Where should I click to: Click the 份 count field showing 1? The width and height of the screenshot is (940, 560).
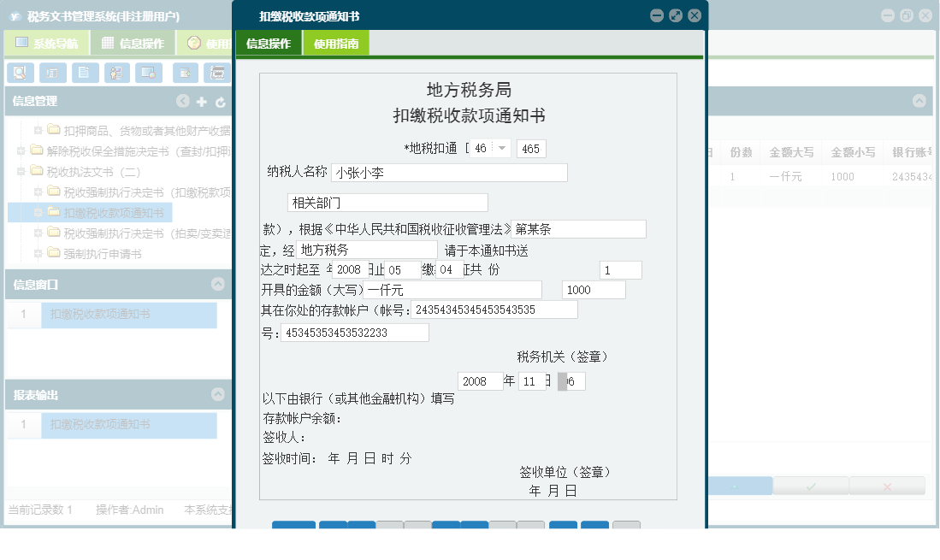pyautogui.click(x=620, y=270)
